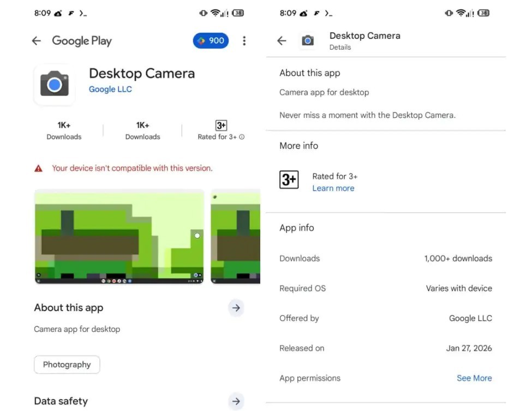Tap See More for App permissions
Viewport: 532px width, 411px height.
pyautogui.click(x=474, y=378)
